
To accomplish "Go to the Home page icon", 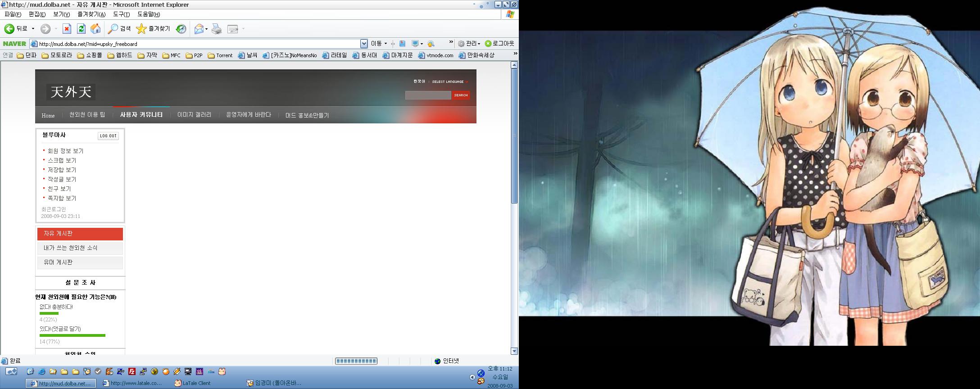I will pos(95,29).
